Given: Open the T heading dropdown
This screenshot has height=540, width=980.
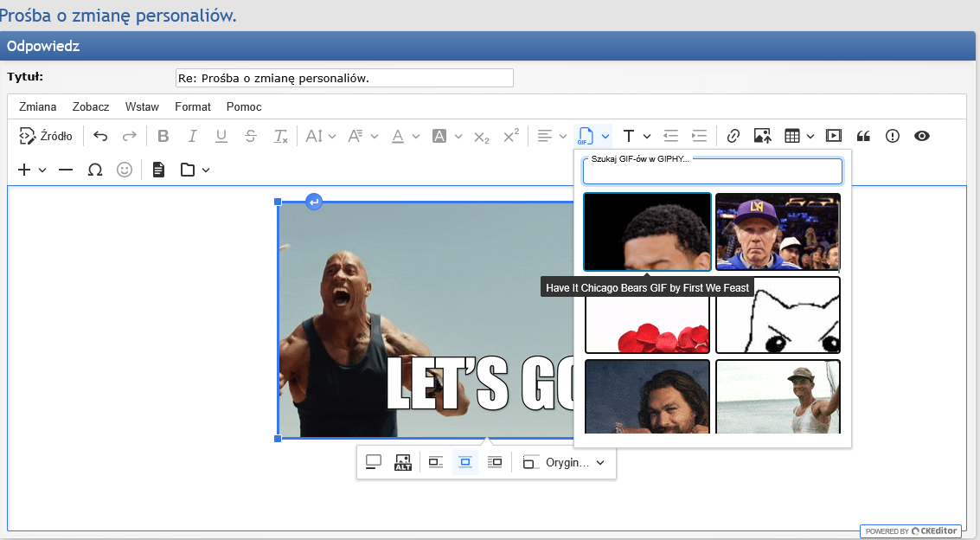Looking at the screenshot, I should click(637, 136).
